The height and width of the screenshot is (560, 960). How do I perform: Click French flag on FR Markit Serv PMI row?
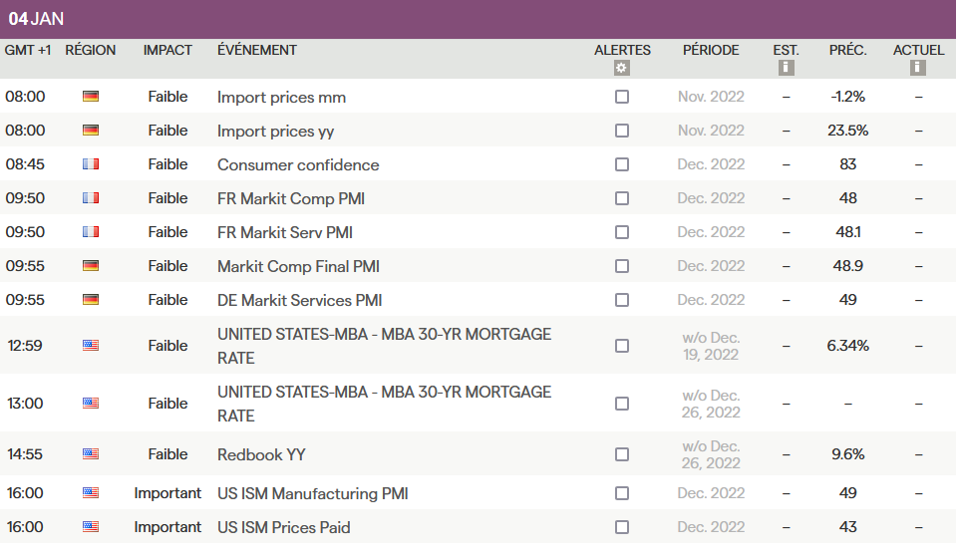point(91,232)
